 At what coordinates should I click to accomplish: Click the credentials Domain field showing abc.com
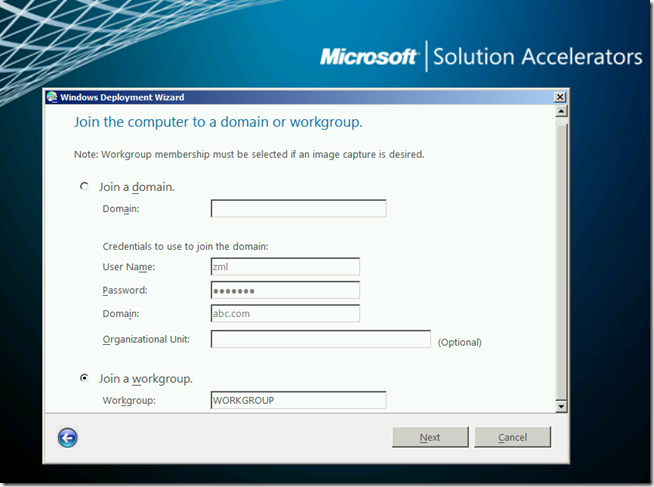[x=285, y=314]
